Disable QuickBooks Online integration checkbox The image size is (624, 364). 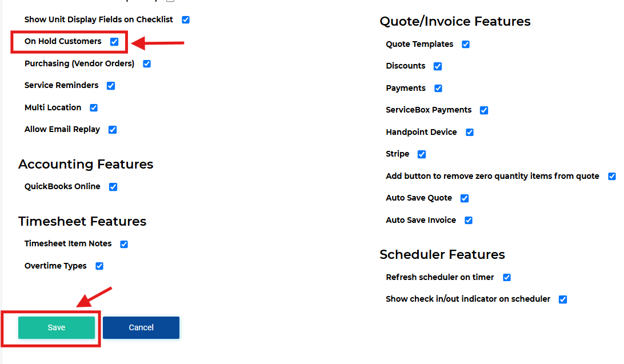(x=113, y=187)
